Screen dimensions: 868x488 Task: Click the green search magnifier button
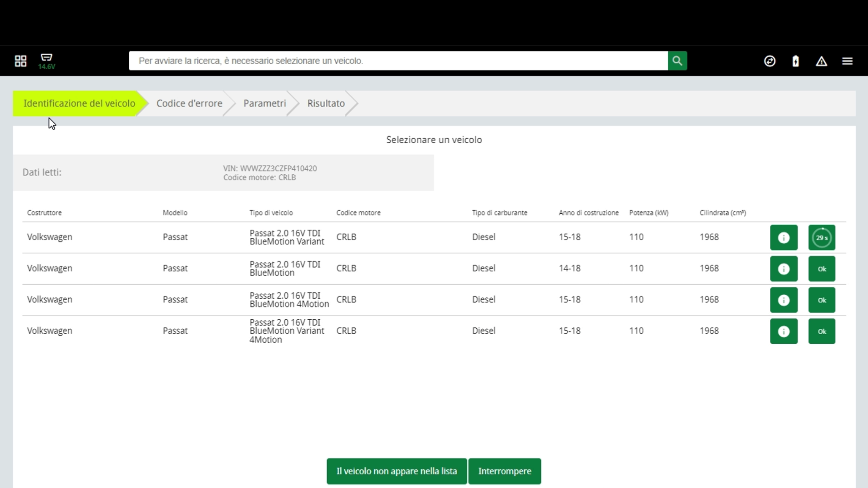pyautogui.click(x=677, y=60)
